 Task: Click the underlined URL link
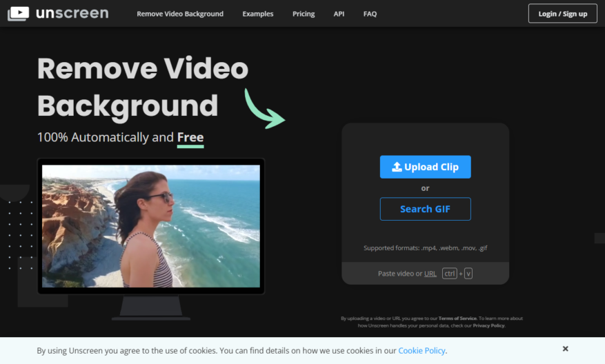click(430, 274)
